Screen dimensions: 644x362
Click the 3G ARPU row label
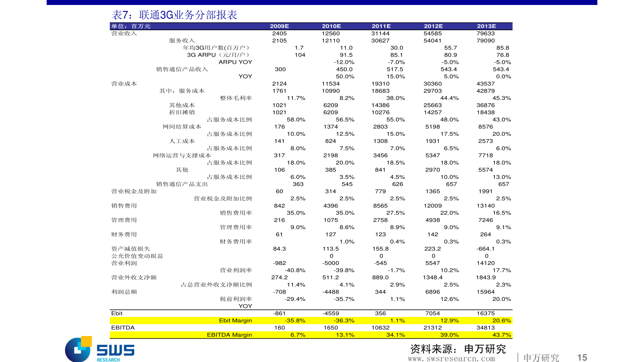click(x=218, y=55)
